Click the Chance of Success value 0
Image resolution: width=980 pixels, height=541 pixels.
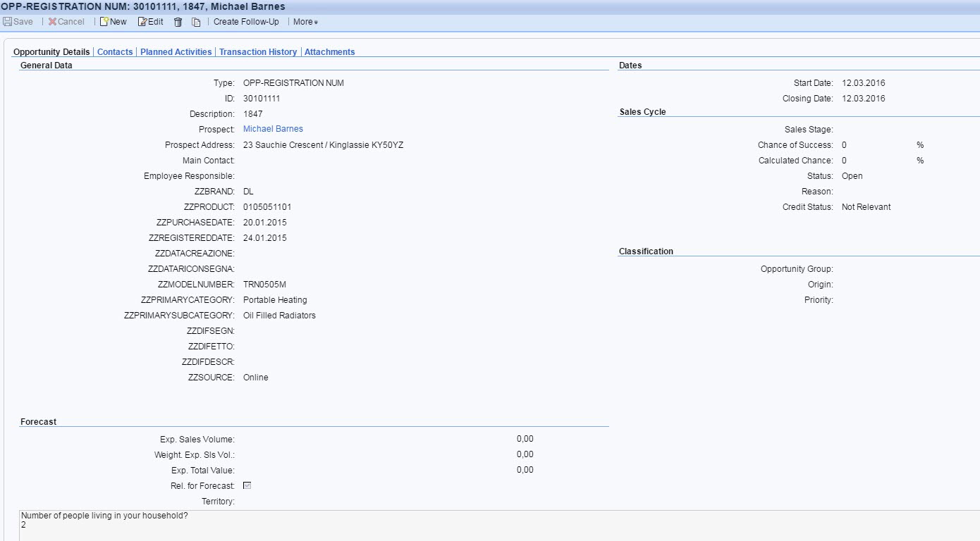tap(845, 145)
